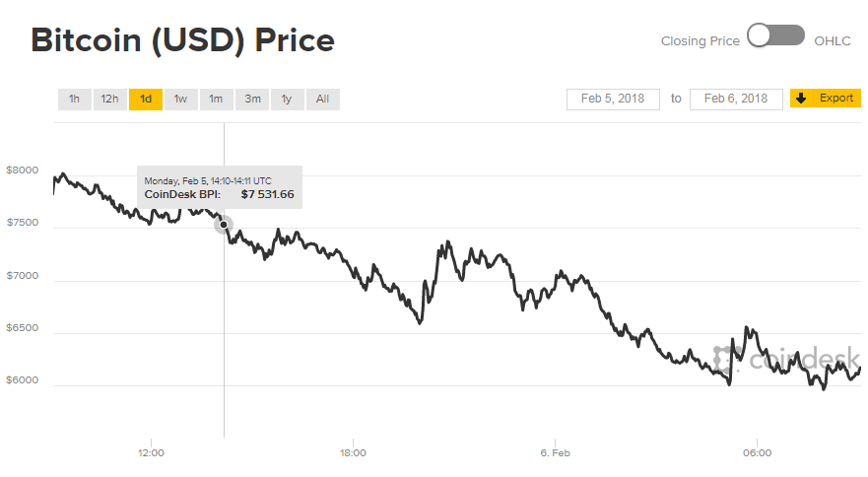Toggle the Closing Price/OHLC switch
Viewport: 868px width, 477px height.
(x=775, y=36)
